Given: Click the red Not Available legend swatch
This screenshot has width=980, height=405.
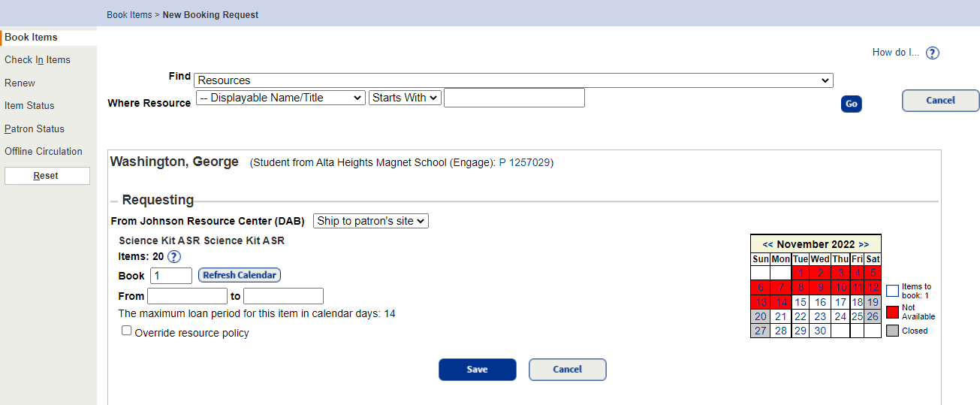Looking at the screenshot, I should (x=892, y=312).
